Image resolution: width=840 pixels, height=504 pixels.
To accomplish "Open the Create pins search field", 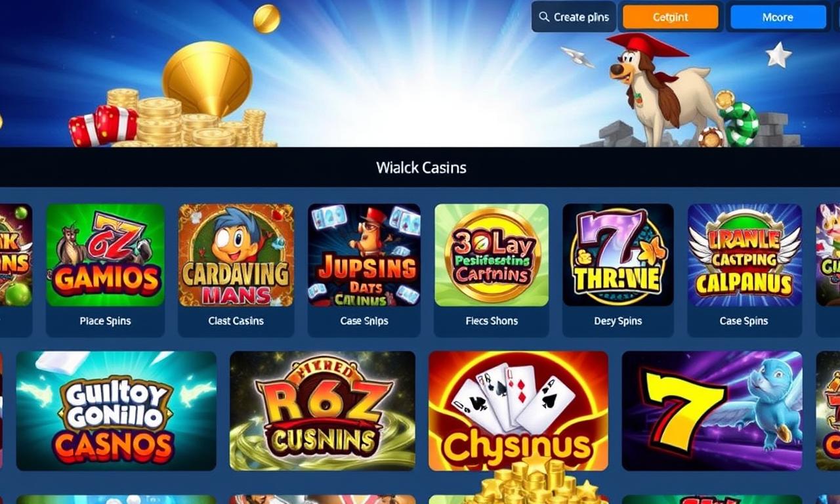I will (574, 17).
